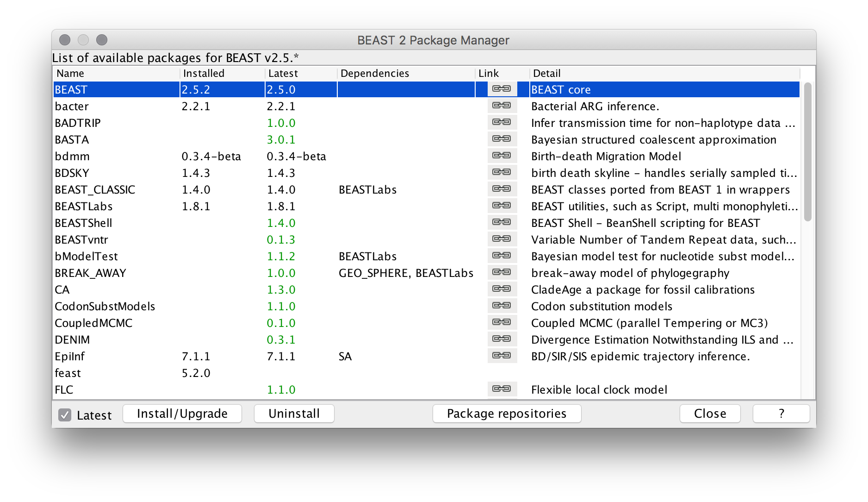Uncheck the Latest checkbox

click(65, 415)
